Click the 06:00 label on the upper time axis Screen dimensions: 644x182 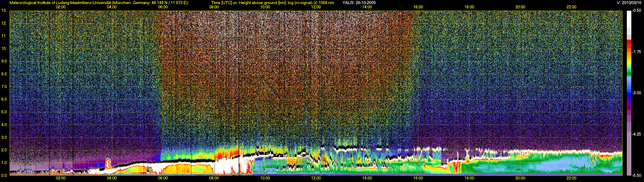click(x=163, y=7)
